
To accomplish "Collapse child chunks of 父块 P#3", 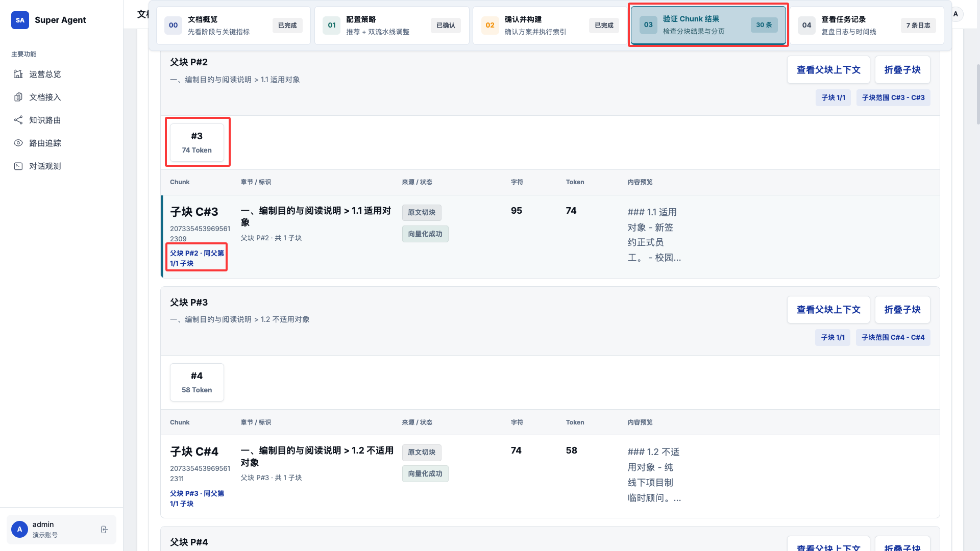I will pos(902,310).
